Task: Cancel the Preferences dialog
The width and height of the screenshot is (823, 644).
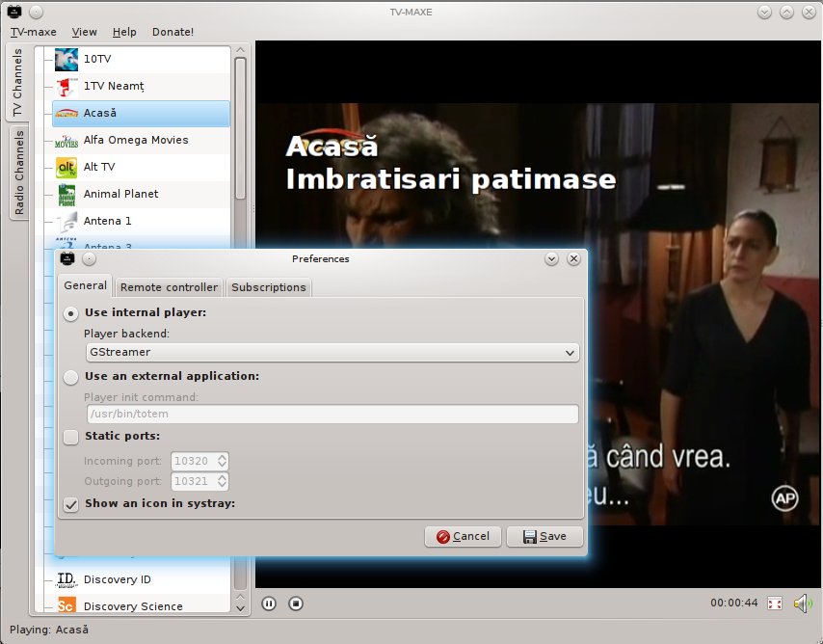Action: 463,536
